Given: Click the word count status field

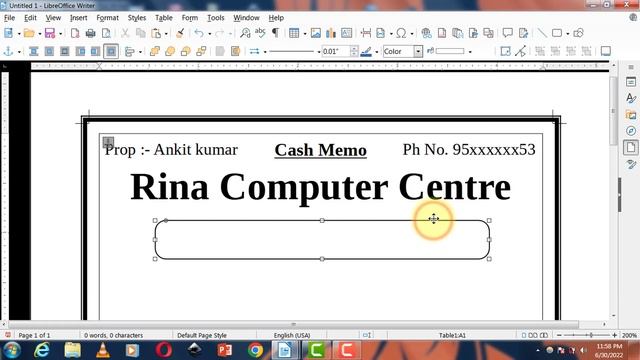Looking at the screenshot, I should click(113, 335).
